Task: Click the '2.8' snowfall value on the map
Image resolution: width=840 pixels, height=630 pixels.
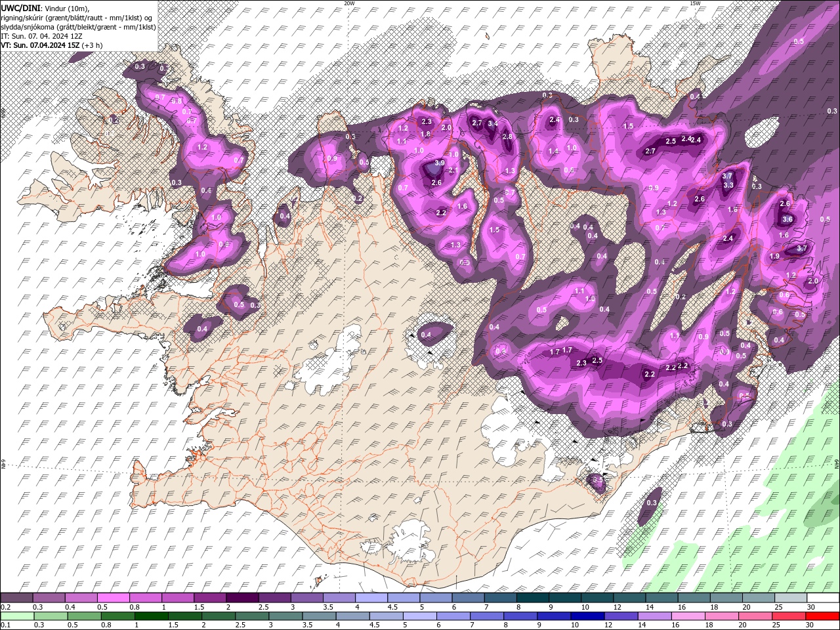Action: click(x=507, y=136)
